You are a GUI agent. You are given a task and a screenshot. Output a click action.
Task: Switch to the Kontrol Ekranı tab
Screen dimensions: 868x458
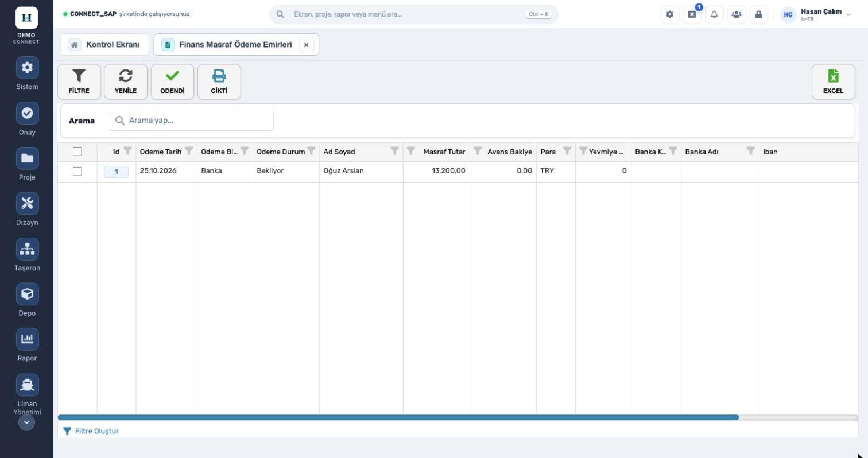(x=104, y=45)
